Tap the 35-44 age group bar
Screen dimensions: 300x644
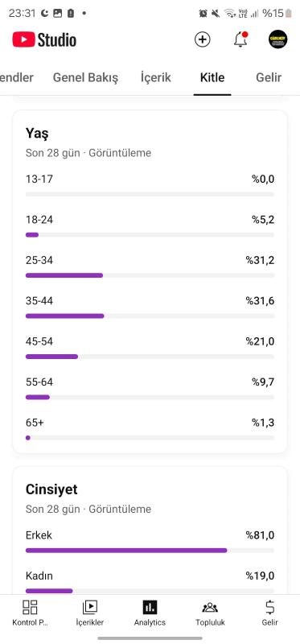(x=150, y=316)
